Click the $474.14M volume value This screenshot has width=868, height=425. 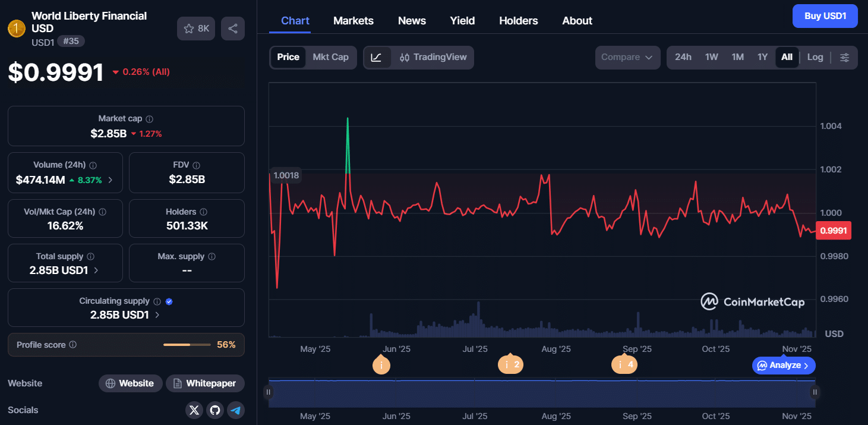[x=40, y=180]
